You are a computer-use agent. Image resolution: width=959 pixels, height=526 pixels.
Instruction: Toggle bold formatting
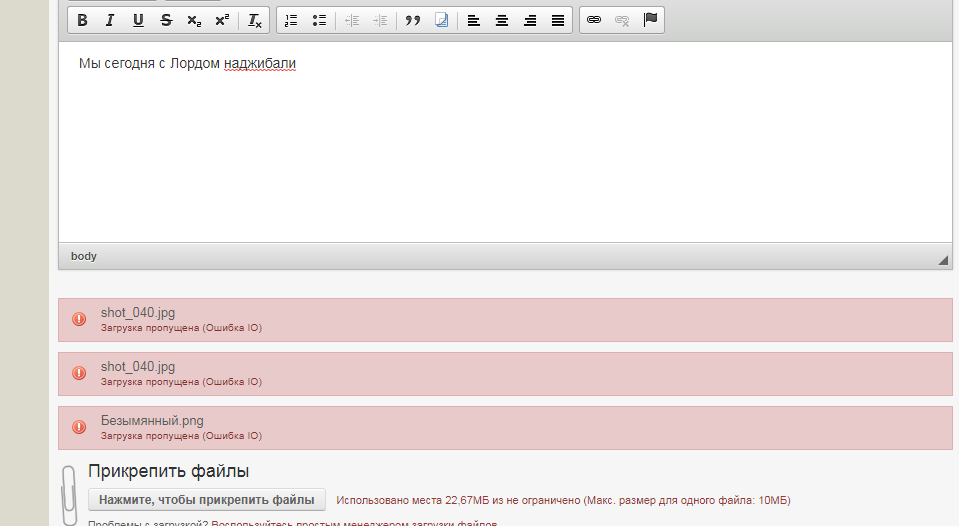click(82, 20)
